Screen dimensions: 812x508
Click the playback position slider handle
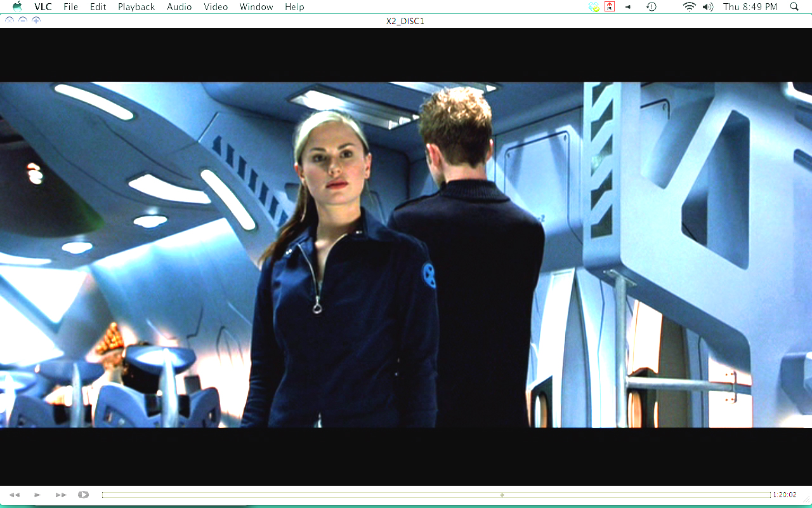(x=502, y=495)
